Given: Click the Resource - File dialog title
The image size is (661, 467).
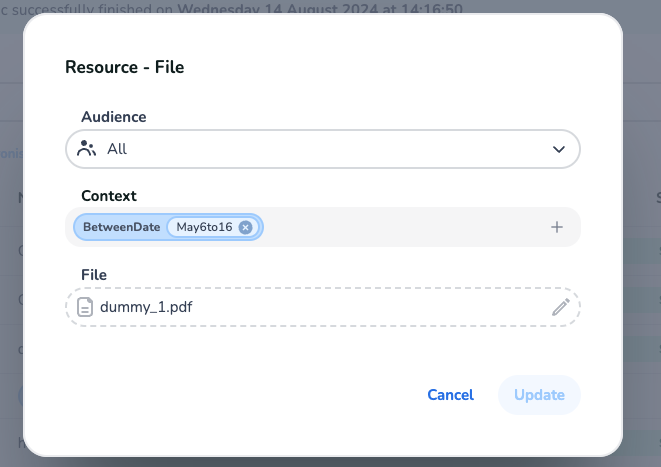Looking at the screenshot, I should (124, 67).
